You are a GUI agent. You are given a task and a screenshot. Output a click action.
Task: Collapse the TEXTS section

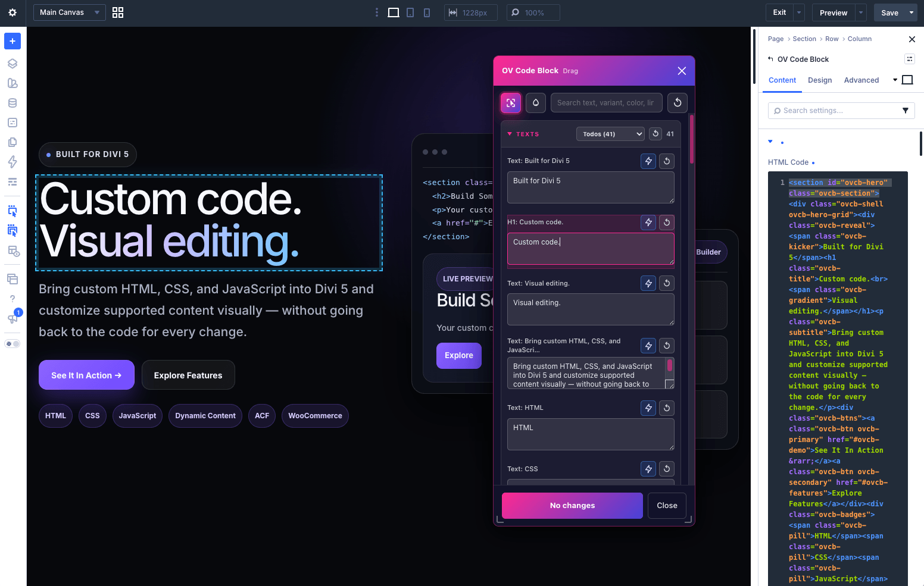[510, 134]
